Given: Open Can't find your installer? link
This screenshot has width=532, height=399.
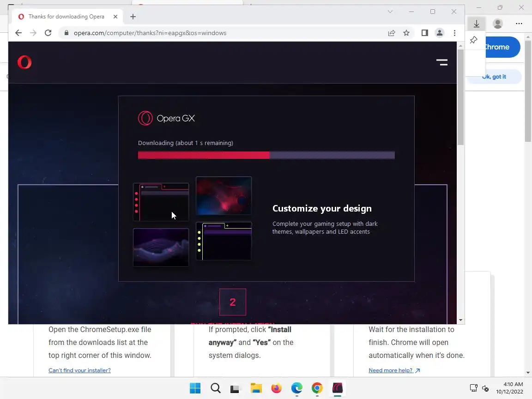Looking at the screenshot, I should point(79,370).
